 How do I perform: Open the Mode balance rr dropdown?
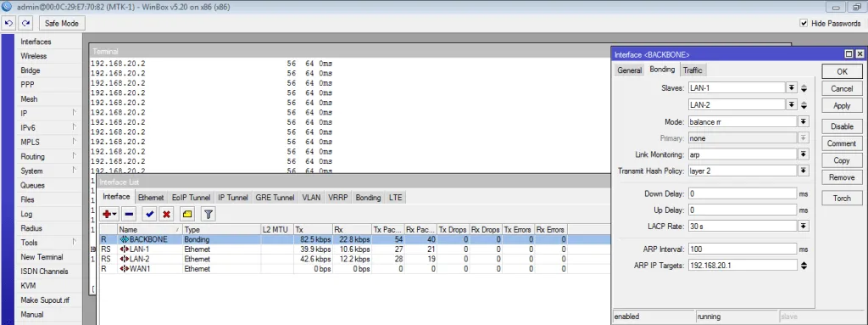click(804, 121)
